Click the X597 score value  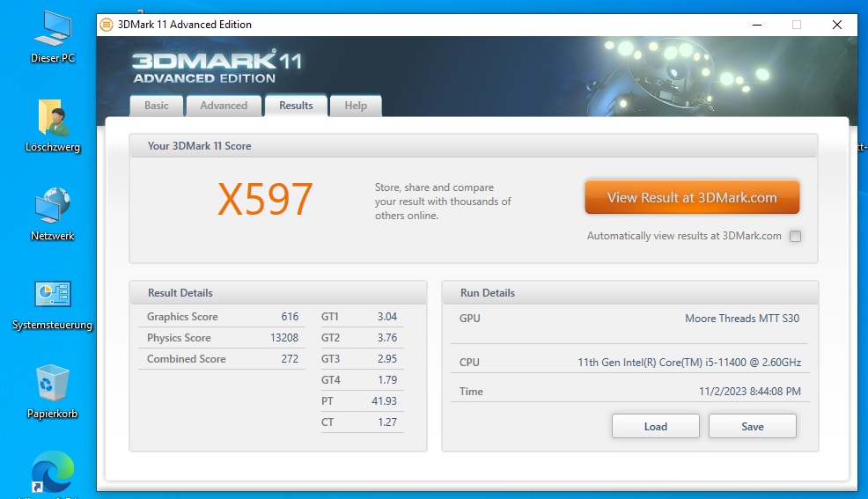(265, 200)
